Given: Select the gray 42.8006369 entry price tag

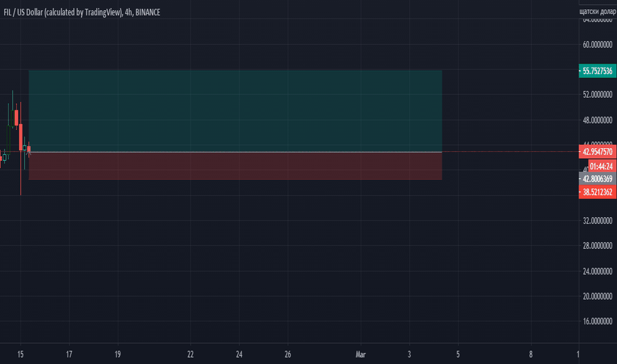Looking at the screenshot, I should click(x=597, y=179).
